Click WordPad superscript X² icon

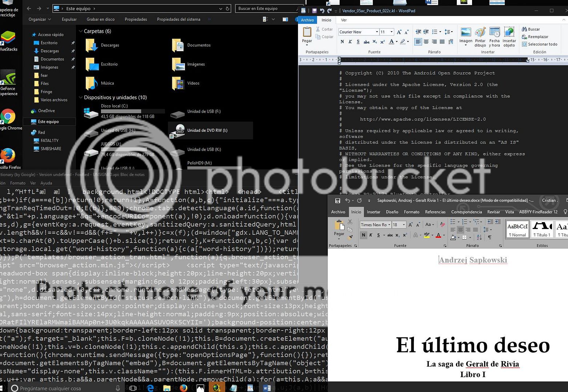[x=382, y=42]
